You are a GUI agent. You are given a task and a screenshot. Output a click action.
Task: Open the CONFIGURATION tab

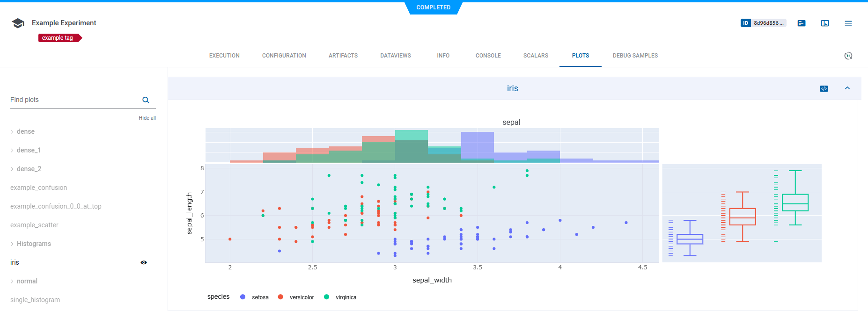(x=284, y=56)
